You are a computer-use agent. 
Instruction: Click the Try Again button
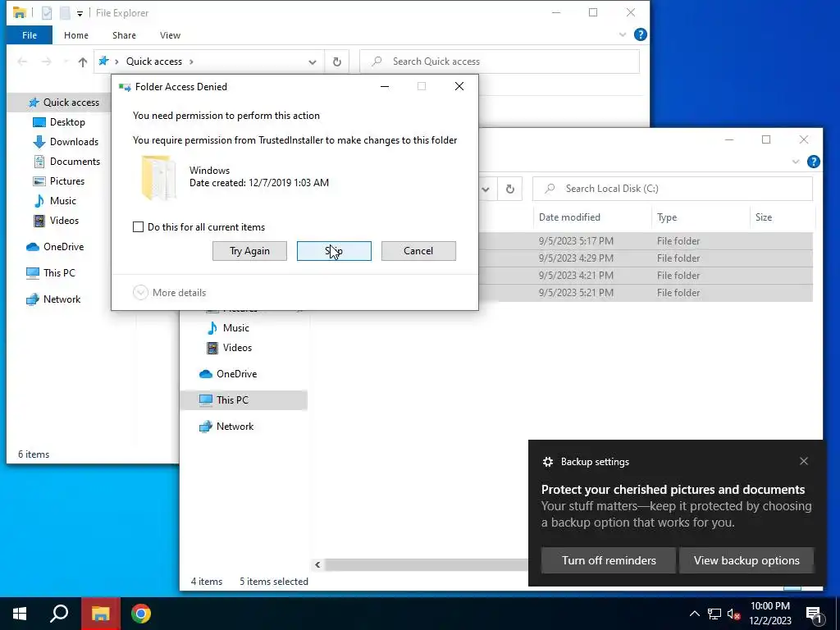click(x=249, y=251)
